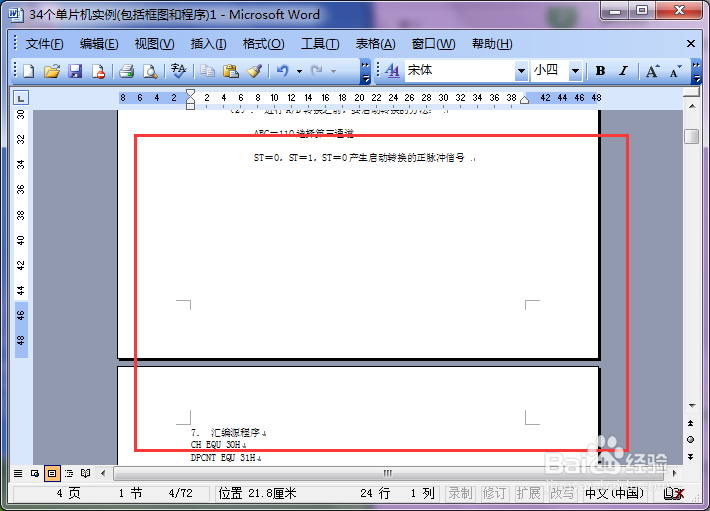Click horizontal scrollbar left arrow
Image resolution: width=710 pixels, height=511 pixels.
pos(103,473)
